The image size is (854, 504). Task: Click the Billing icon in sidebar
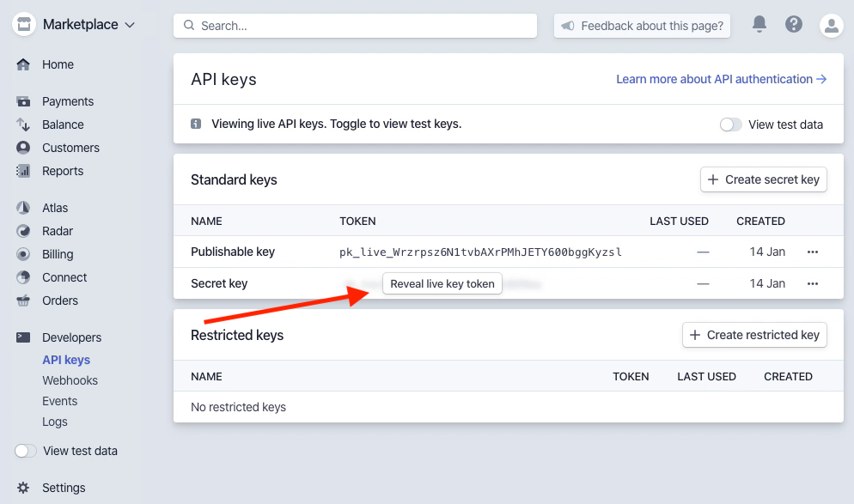point(23,254)
